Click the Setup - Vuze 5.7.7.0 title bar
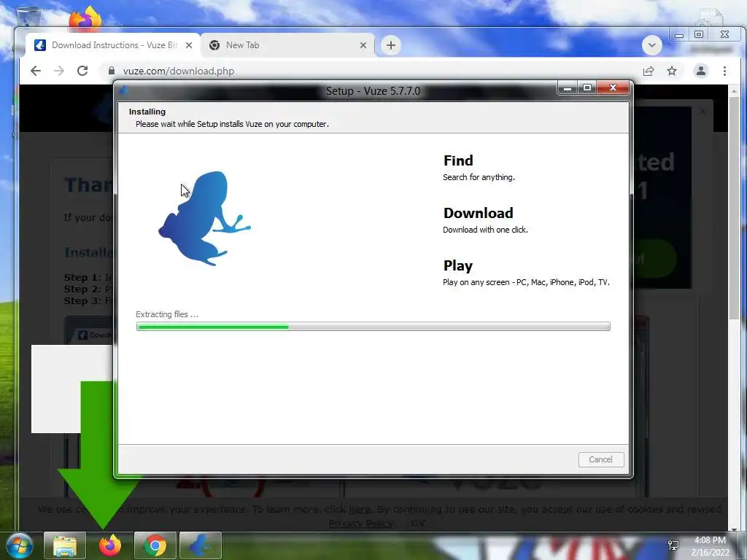 [x=373, y=91]
